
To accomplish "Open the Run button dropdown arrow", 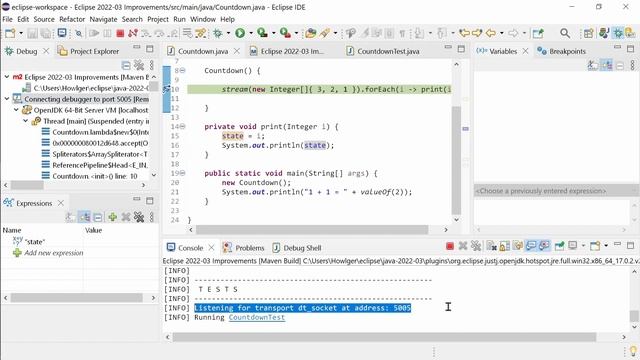I will (251, 33).
